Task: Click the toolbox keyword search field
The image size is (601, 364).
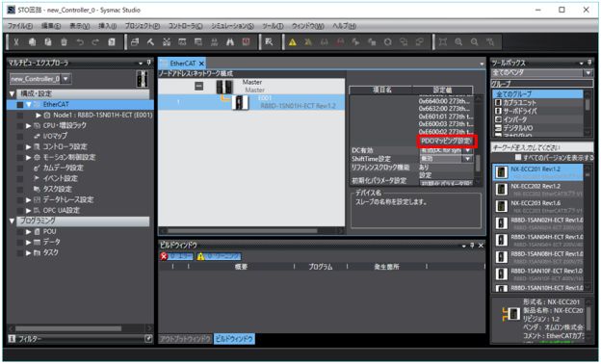Action: click(x=542, y=147)
